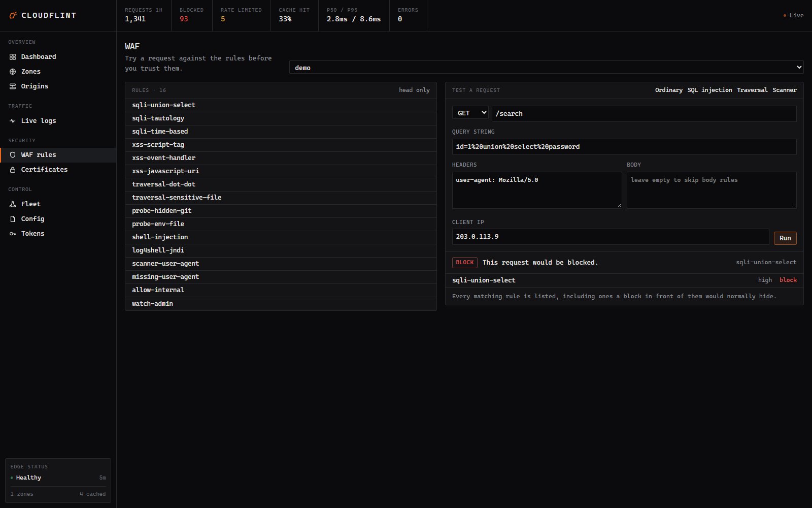
Task: Click the shield icon beside WAF rules
Action: pyautogui.click(x=13, y=155)
